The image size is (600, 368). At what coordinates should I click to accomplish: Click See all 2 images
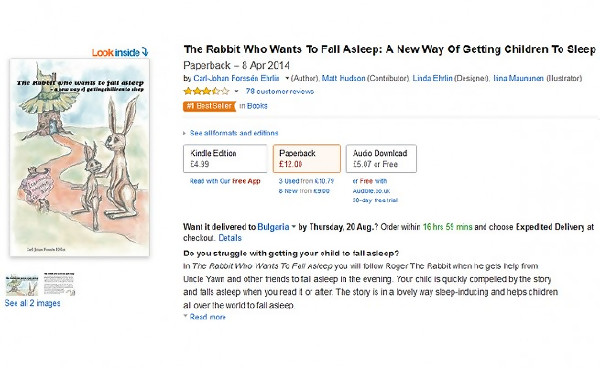(x=33, y=303)
